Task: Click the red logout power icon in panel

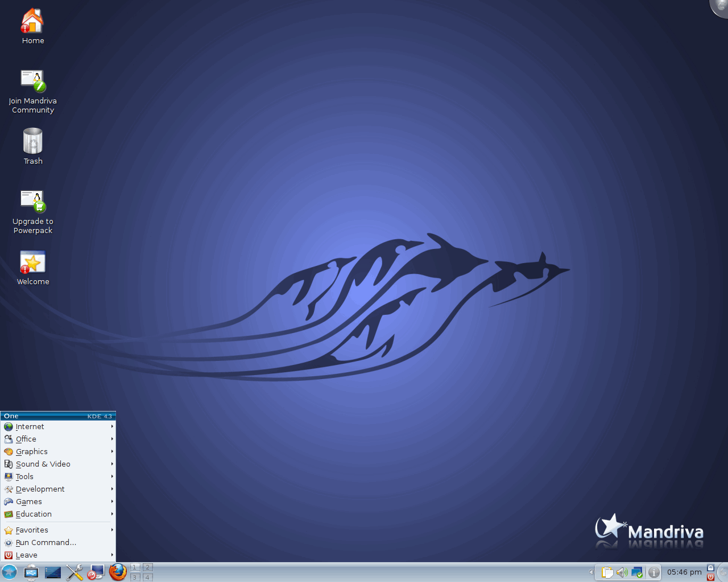Action: pyautogui.click(x=710, y=577)
